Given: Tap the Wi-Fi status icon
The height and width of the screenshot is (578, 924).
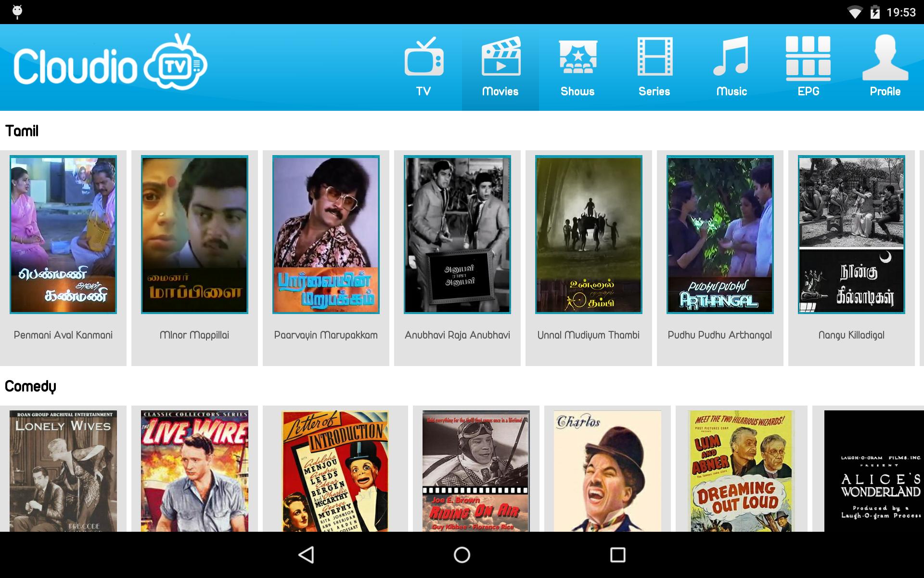Looking at the screenshot, I should tap(855, 13).
